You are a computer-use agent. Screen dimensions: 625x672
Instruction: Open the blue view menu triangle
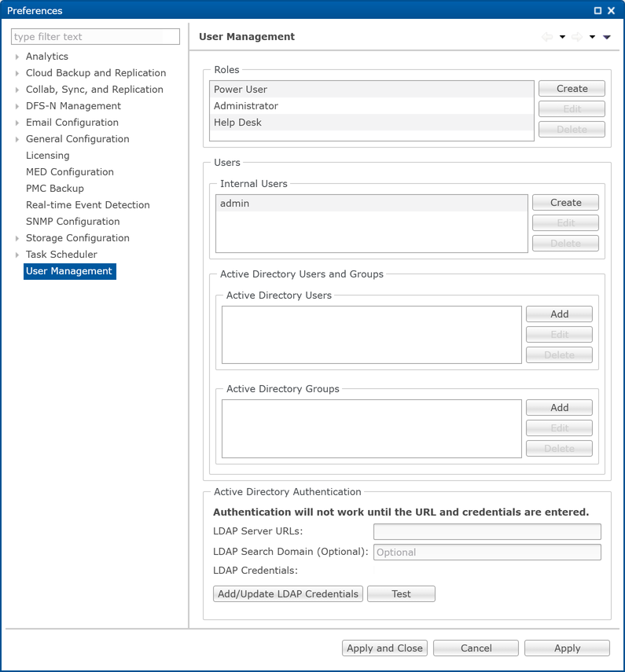pos(607,37)
